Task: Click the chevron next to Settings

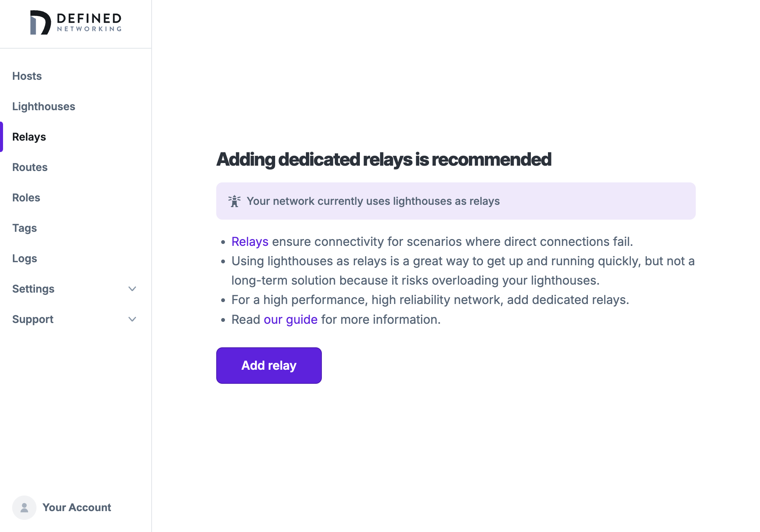Action: (x=132, y=289)
